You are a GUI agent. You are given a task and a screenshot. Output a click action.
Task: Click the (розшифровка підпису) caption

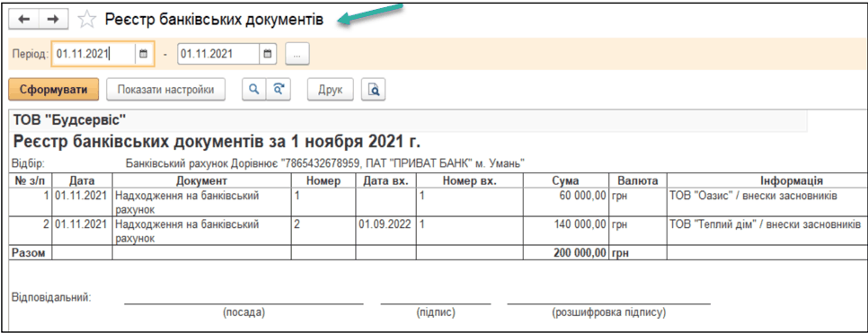tap(609, 312)
